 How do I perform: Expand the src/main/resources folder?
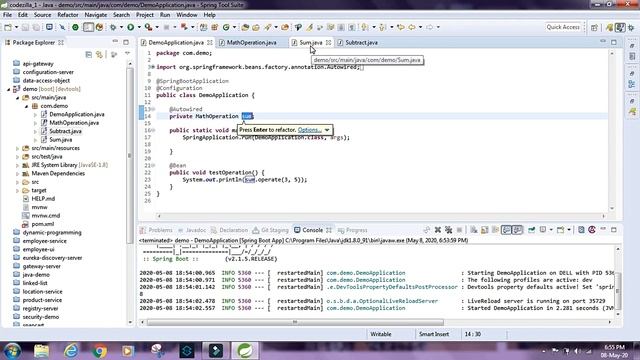pos(18,148)
